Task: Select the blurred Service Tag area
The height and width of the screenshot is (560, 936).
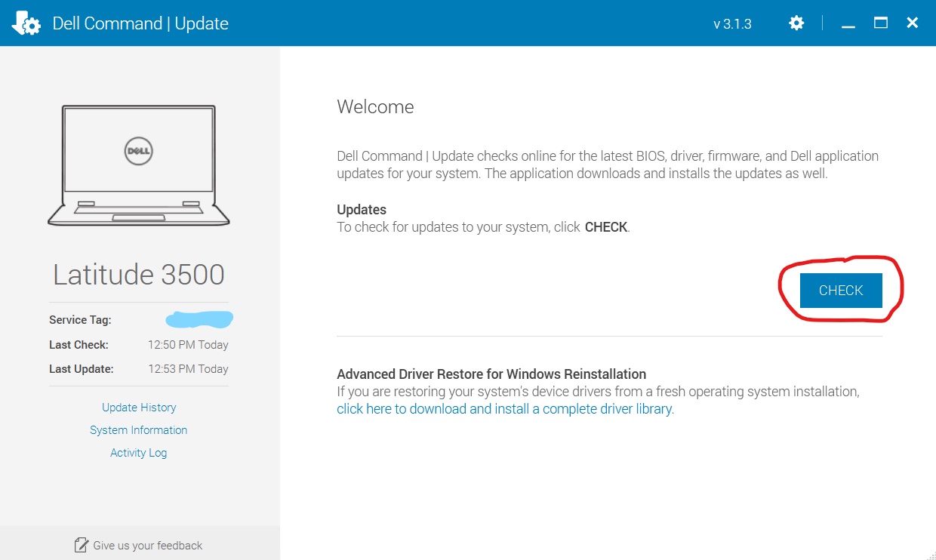Action: pos(199,318)
